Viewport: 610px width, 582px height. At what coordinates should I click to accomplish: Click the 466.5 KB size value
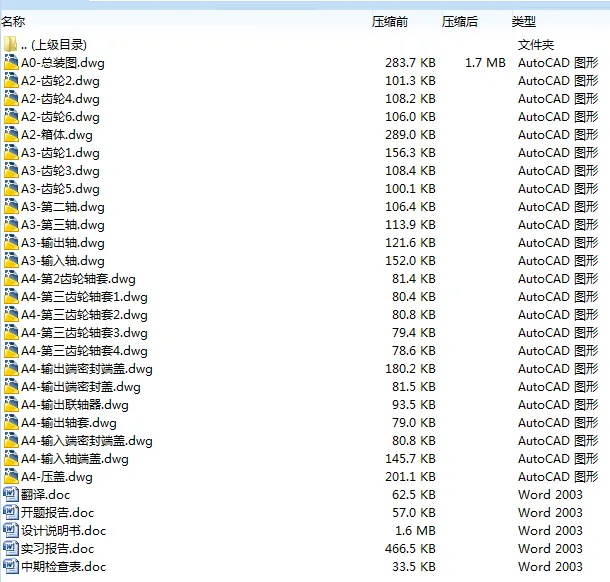(x=410, y=549)
